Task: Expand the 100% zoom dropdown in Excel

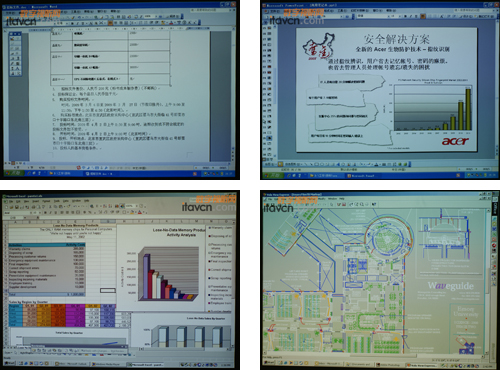Action: [136, 206]
